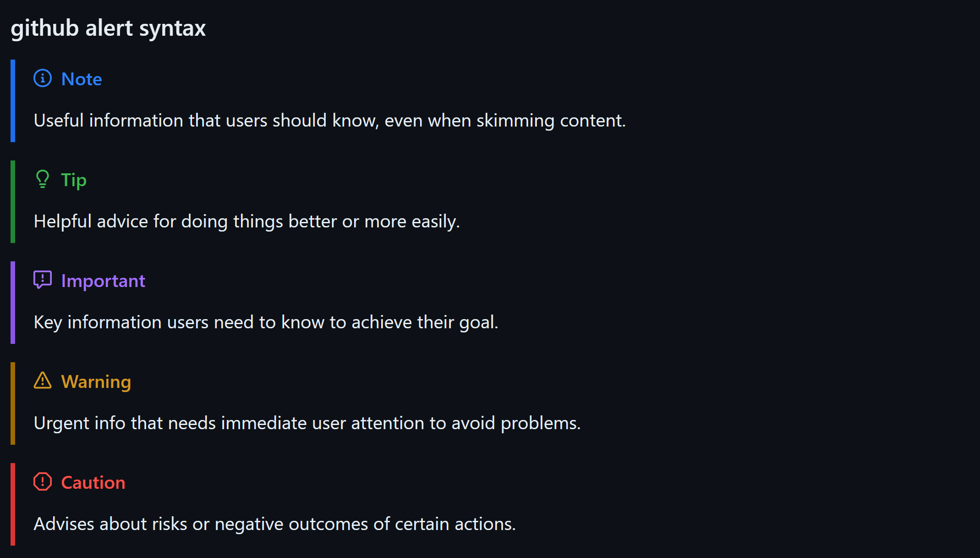Screen dimensions: 980x558
Task: Click the orange triangle Warning icon
Action: [43, 381]
